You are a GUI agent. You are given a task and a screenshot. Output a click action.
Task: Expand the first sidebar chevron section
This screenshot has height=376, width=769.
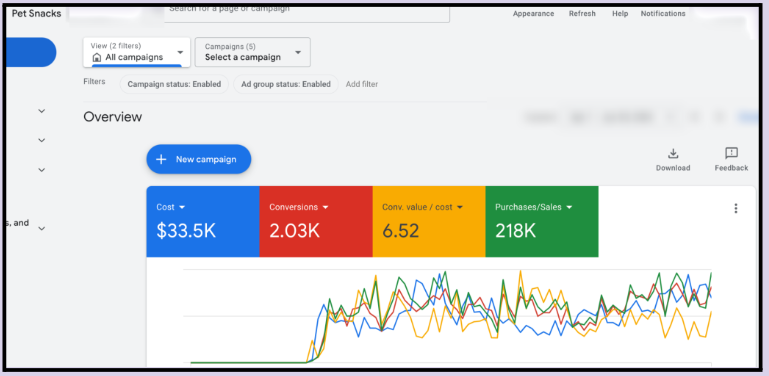click(x=42, y=111)
